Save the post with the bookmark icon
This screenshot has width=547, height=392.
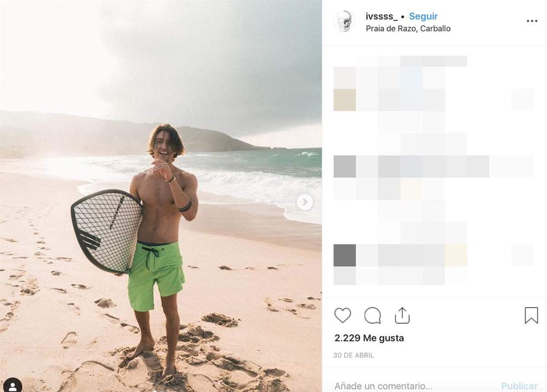pyautogui.click(x=531, y=315)
